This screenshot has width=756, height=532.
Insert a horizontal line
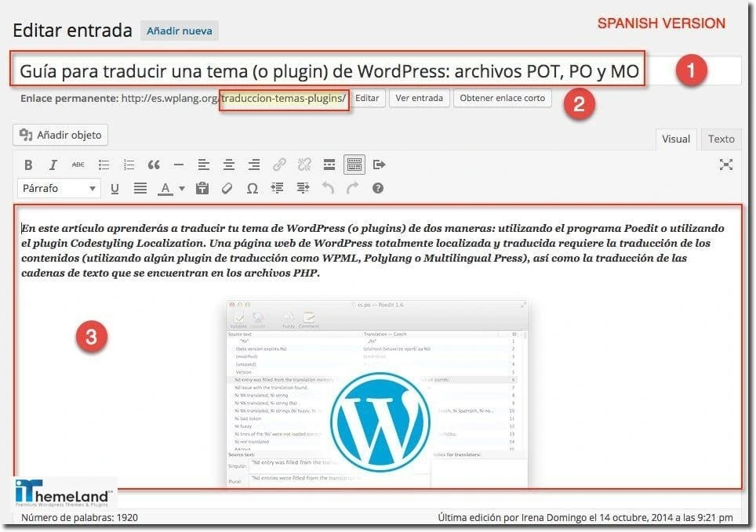pos(179,165)
